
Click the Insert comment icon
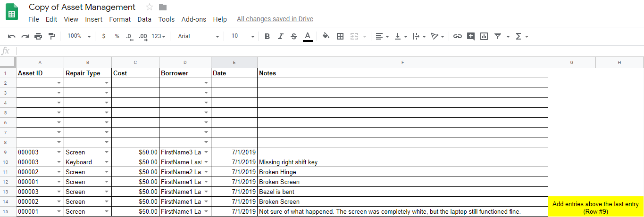[470, 36]
